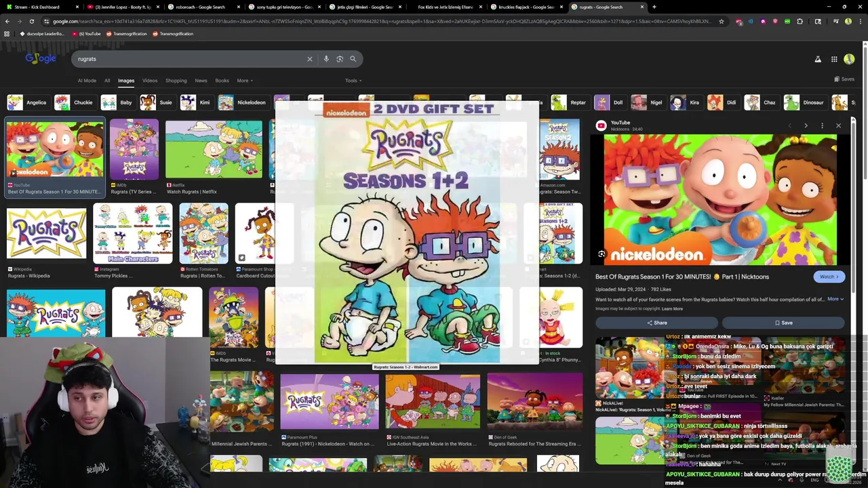
Task: Switch to knuckles flapjack search tab
Action: (x=527, y=7)
